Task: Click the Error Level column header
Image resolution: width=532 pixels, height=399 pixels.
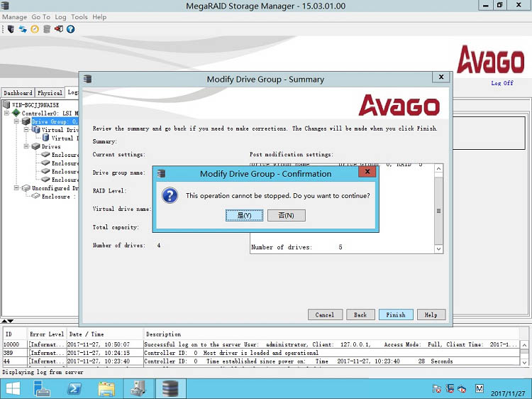Action: (x=47, y=334)
